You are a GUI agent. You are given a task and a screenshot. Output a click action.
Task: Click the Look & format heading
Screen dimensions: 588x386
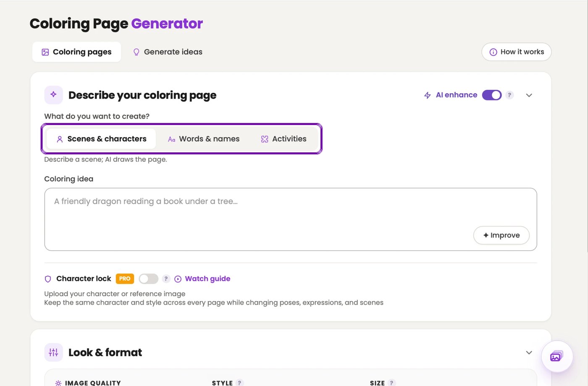point(105,352)
